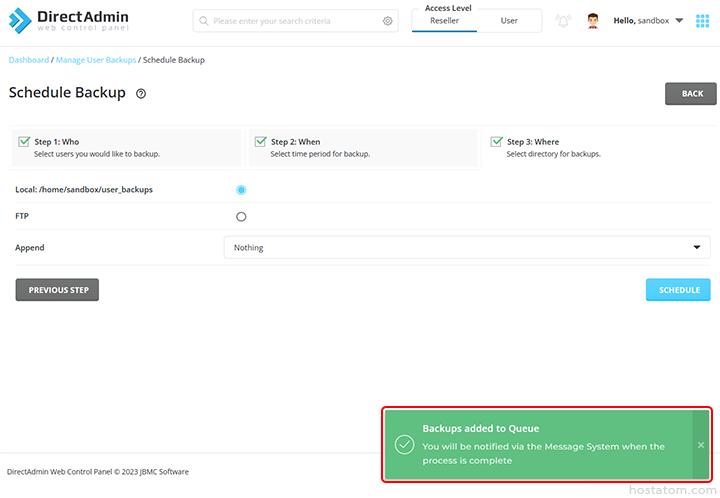This screenshot has height=498, width=720.
Task: Click the search criteria input field
Action: pos(295,21)
